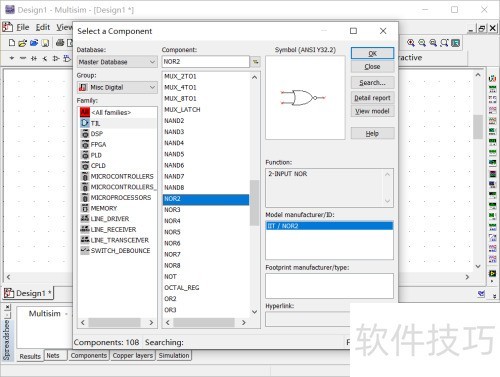Screen dimensions: 500x377
Task: Switch to the Results tab
Action: click(x=30, y=356)
